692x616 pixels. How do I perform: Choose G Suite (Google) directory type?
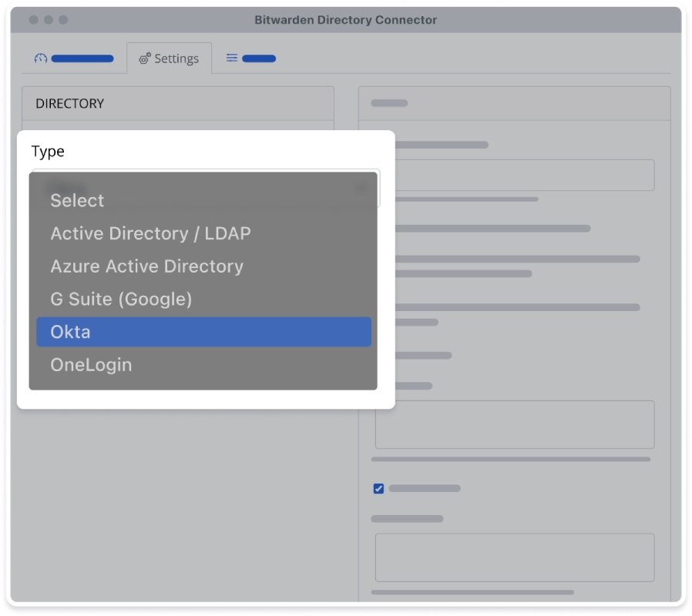tap(203, 299)
